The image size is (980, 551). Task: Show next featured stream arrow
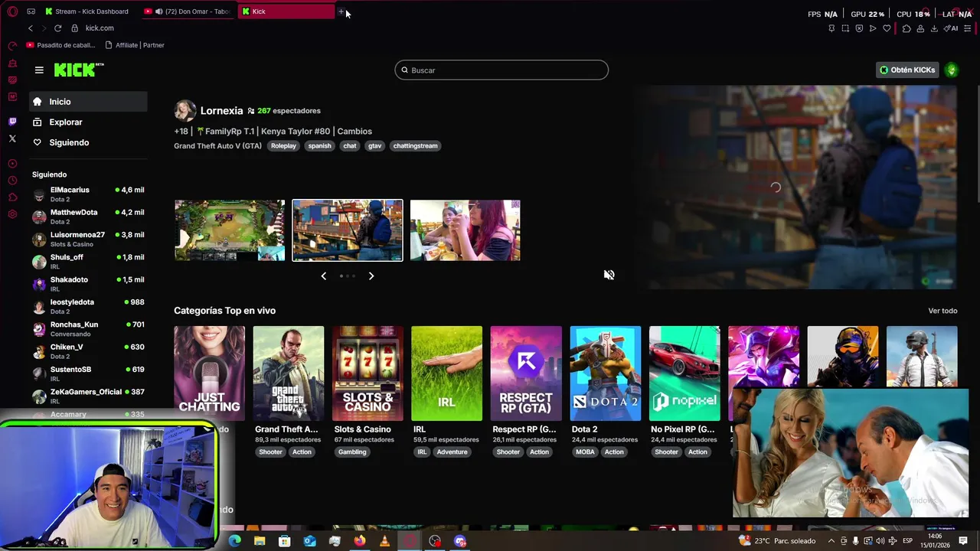pyautogui.click(x=371, y=275)
